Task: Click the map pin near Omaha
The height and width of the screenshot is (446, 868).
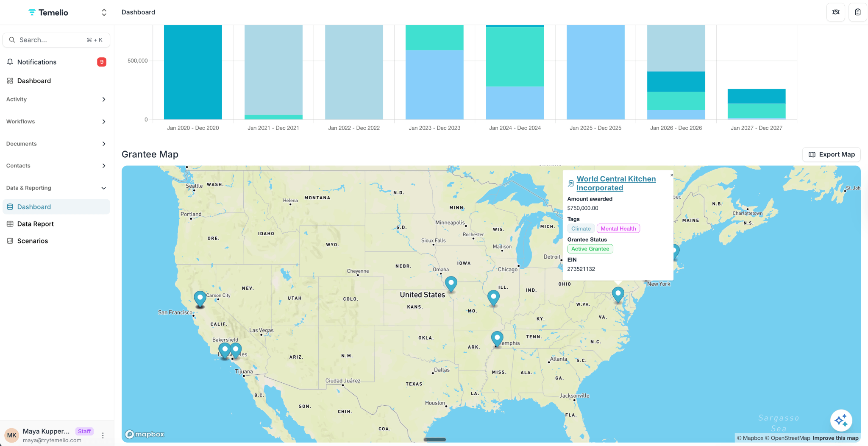Action: click(x=451, y=284)
